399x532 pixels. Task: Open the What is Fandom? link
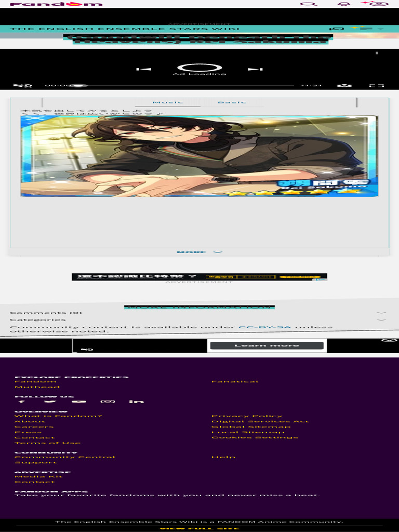point(58,416)
